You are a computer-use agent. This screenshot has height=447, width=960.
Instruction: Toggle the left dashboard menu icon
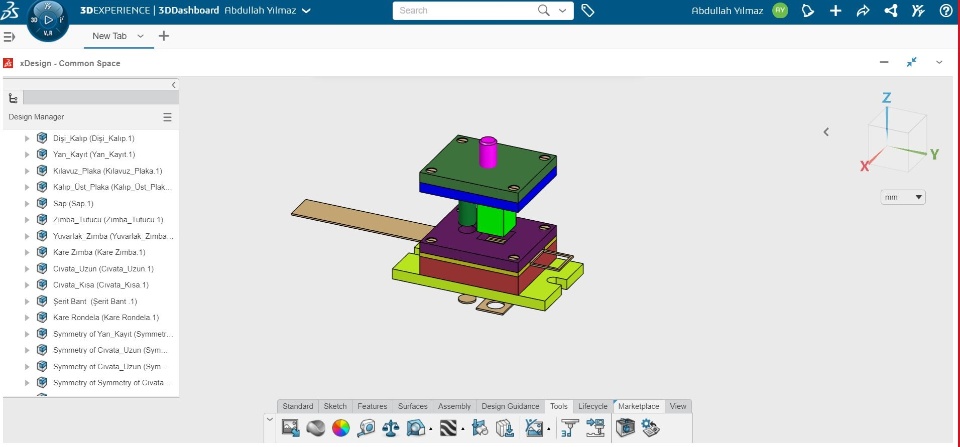click(x=9, y=37)
